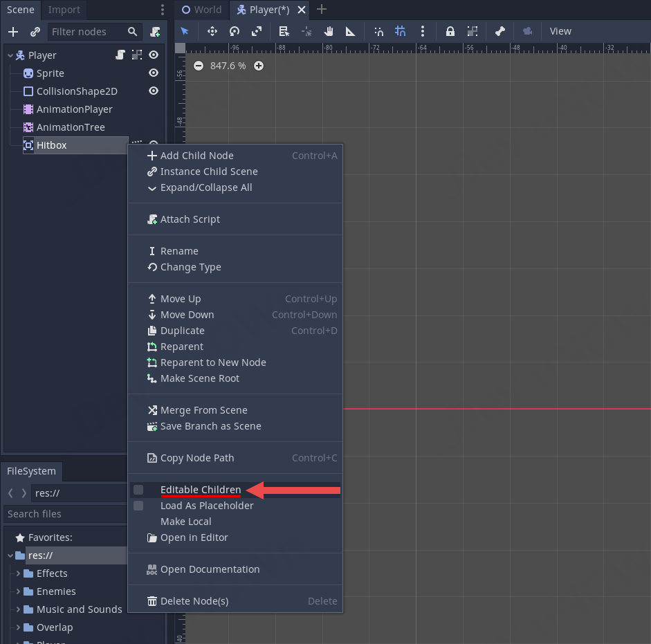Add a new scene tab with plus
This screenshot has width=651, height=644.
(321, 9)
